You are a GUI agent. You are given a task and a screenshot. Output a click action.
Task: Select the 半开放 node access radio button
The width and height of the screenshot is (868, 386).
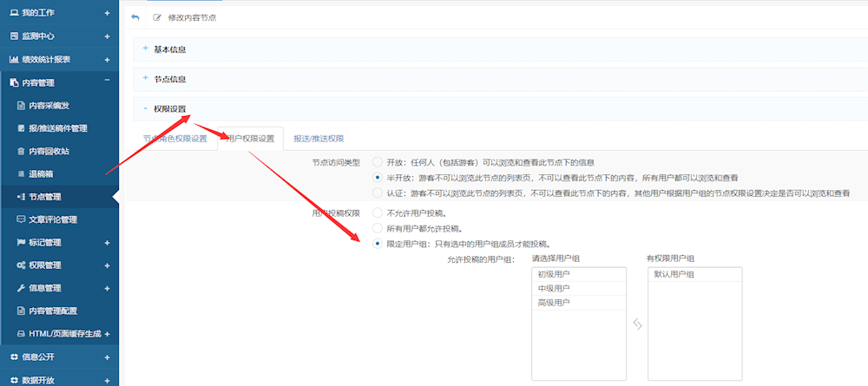378,178
